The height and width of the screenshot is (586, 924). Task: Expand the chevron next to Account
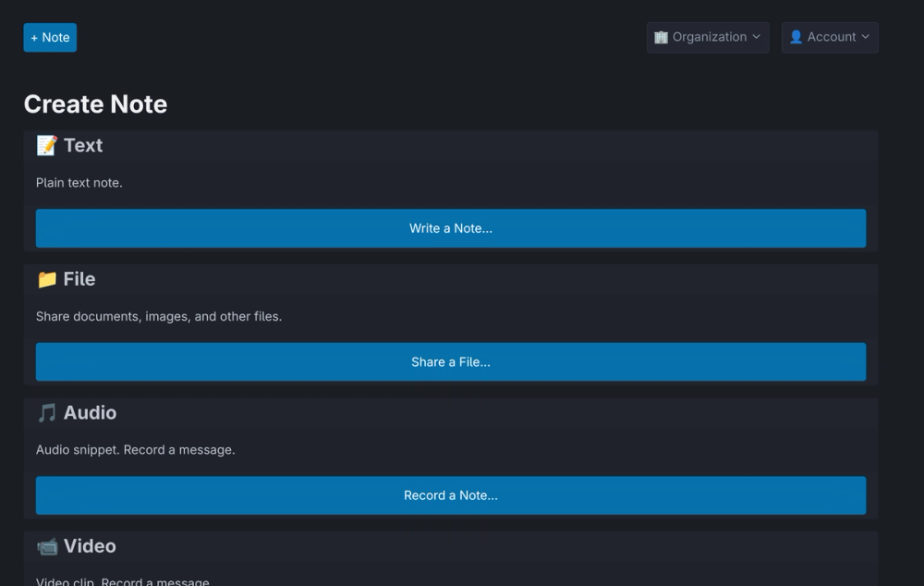pyautogui.click(x=865, y=37)
